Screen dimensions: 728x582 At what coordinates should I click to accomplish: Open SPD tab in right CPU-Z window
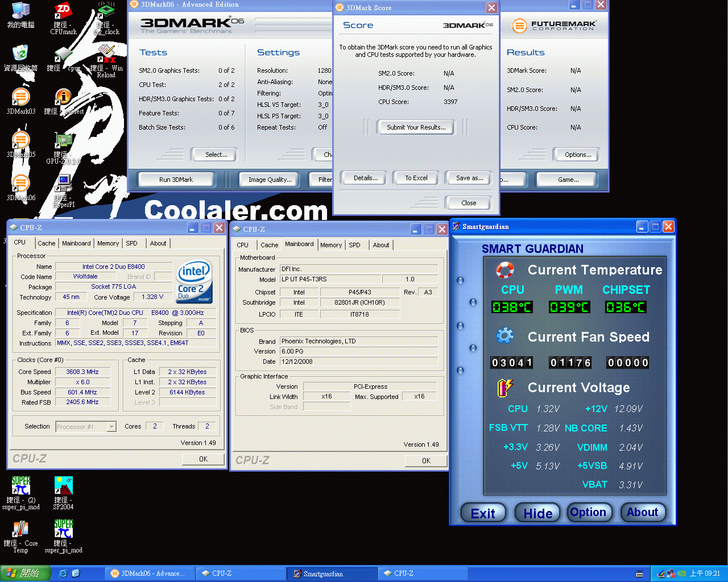[x=355, y=245]
